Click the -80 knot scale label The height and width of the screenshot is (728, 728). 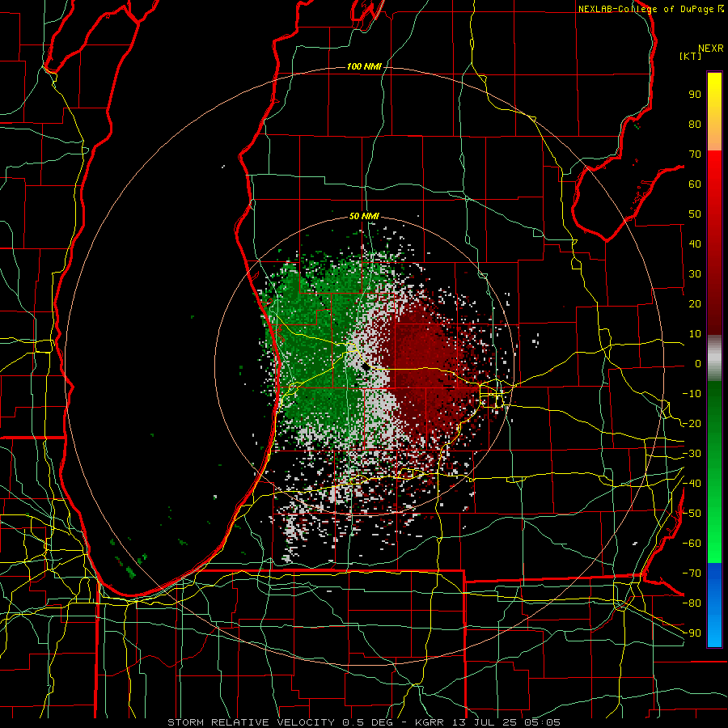692,603
